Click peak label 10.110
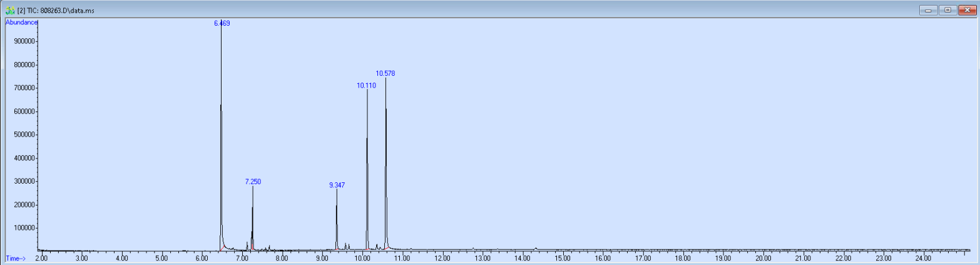This screenshot has height=265, width=980. coord(366,85)
